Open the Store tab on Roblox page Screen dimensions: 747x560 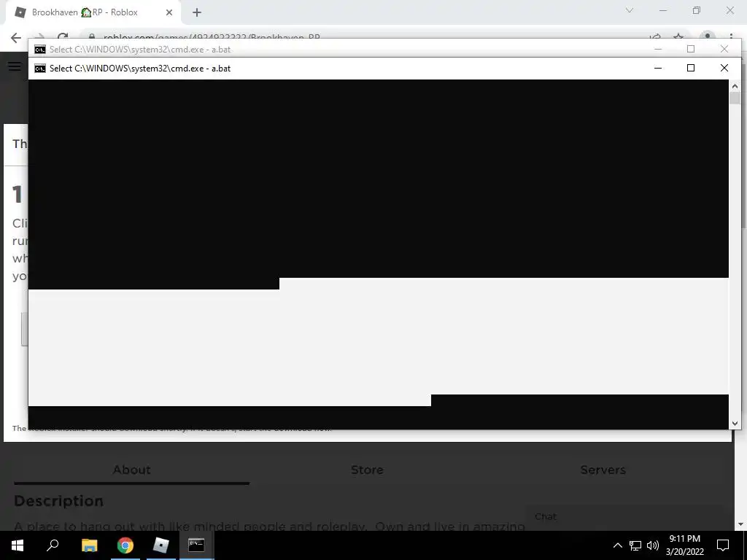(x=367, y=470)
